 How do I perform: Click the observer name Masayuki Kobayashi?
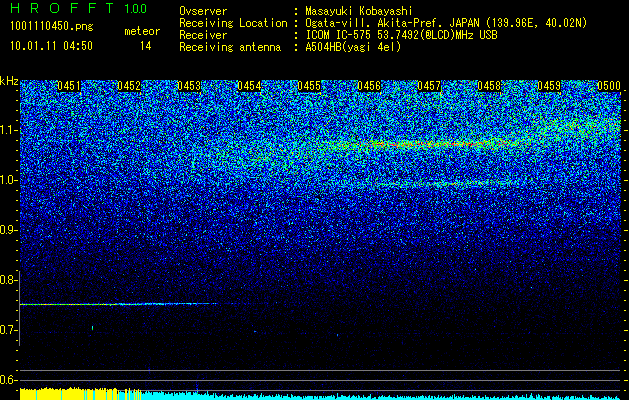point(359,11)
